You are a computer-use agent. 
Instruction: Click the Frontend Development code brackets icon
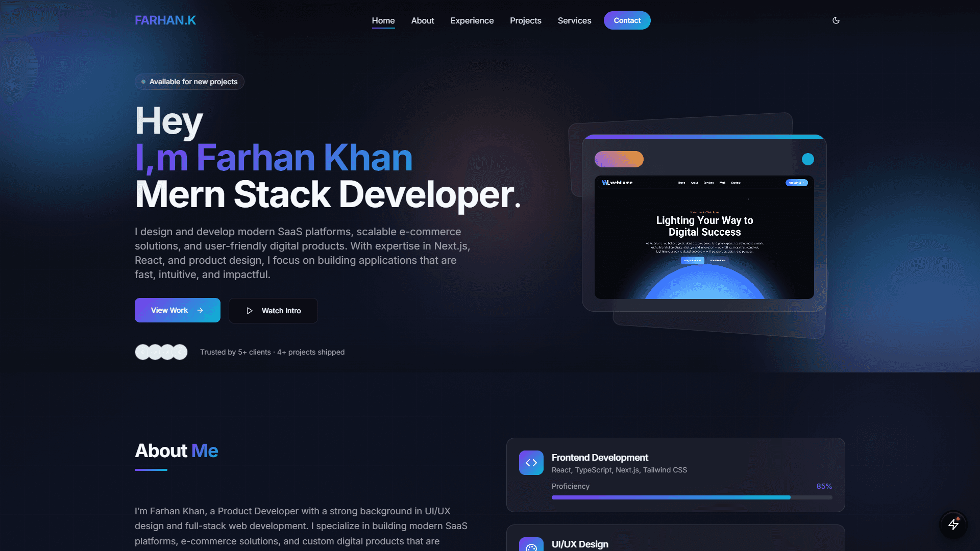pos(531,462)
